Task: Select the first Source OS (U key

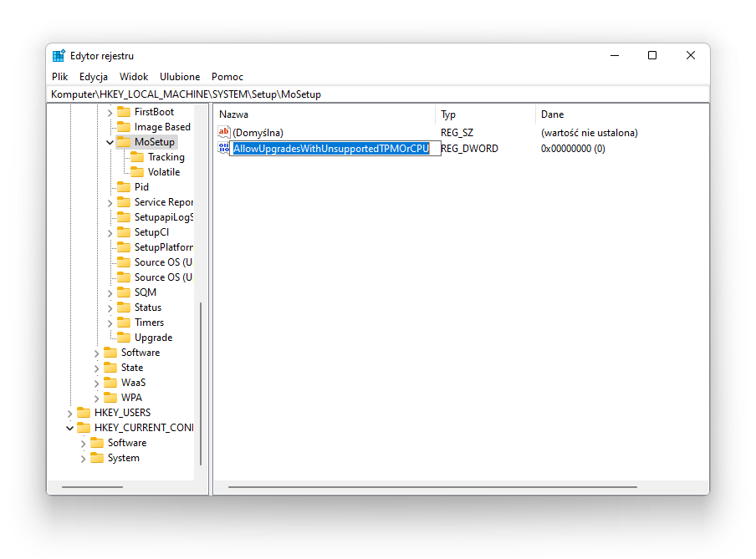Action: tap(163, 262)
